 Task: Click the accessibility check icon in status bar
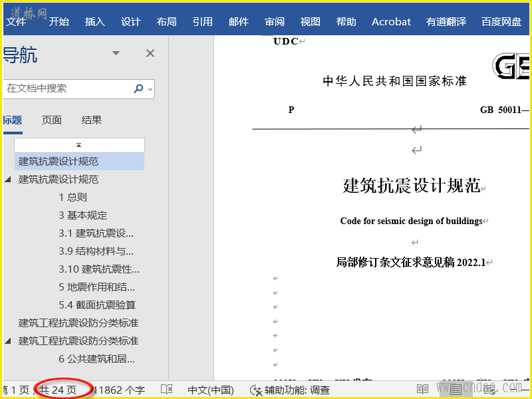click(x=255, y=390)
